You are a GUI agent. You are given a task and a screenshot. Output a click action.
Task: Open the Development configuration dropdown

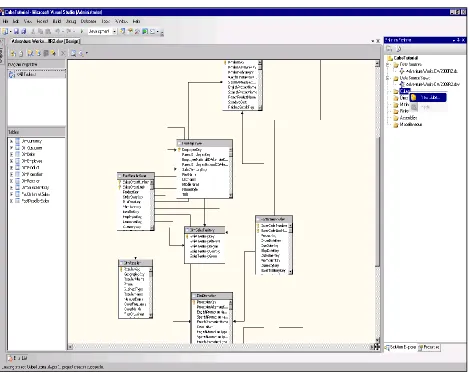point(114,31)
